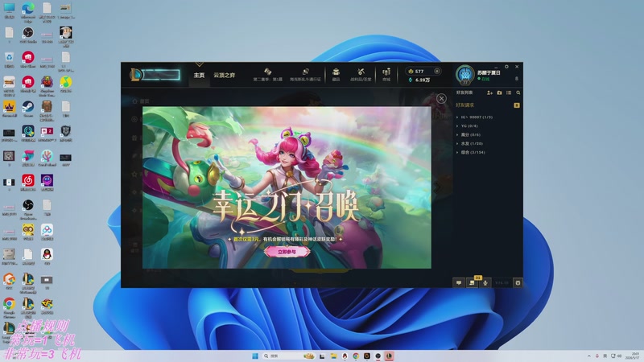
Task: Close the promotional popup with X circle
Action: click(x=441, y=98)
